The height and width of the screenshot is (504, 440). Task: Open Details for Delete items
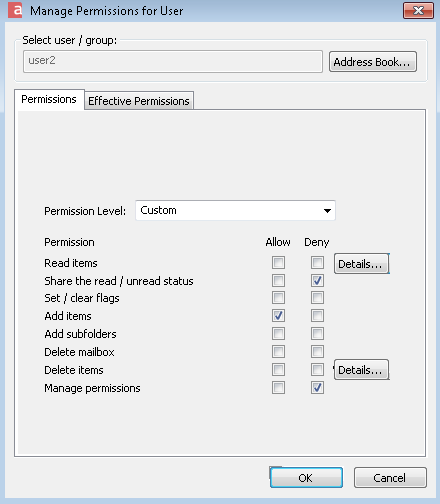[x=361, y=370]
